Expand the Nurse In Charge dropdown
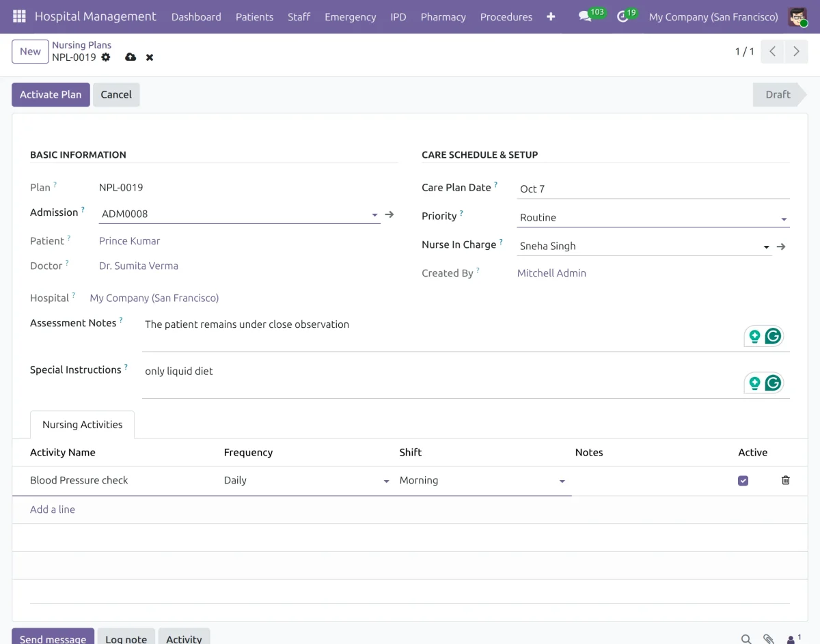Screen dimensions: 820x644 (x=767, y=247)
